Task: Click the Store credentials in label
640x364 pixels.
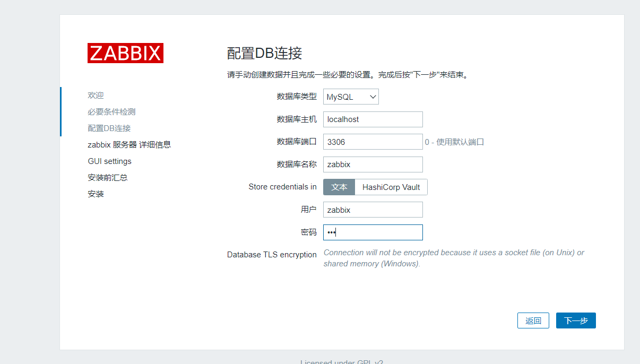Action: (x=282, y=187)
